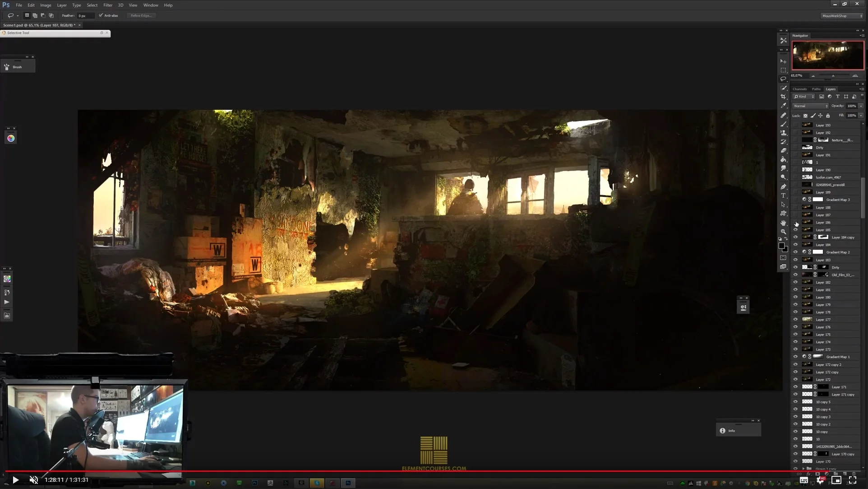The height and width of the screenshot is (489, 868).
Task: Open the Info panel button
Action: coord(739,431)
